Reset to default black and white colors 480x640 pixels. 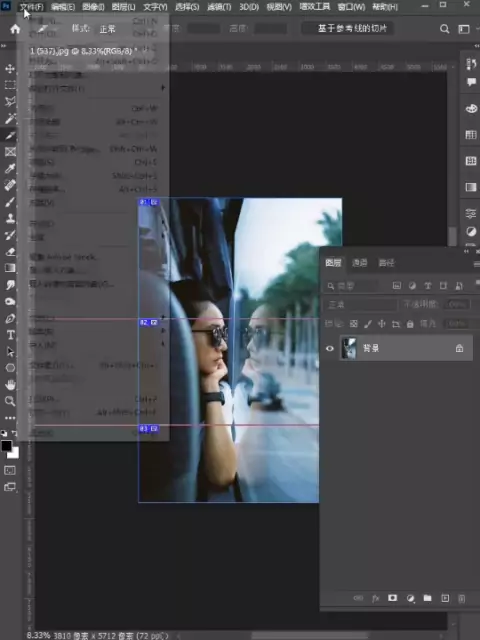tap(4, 433)
